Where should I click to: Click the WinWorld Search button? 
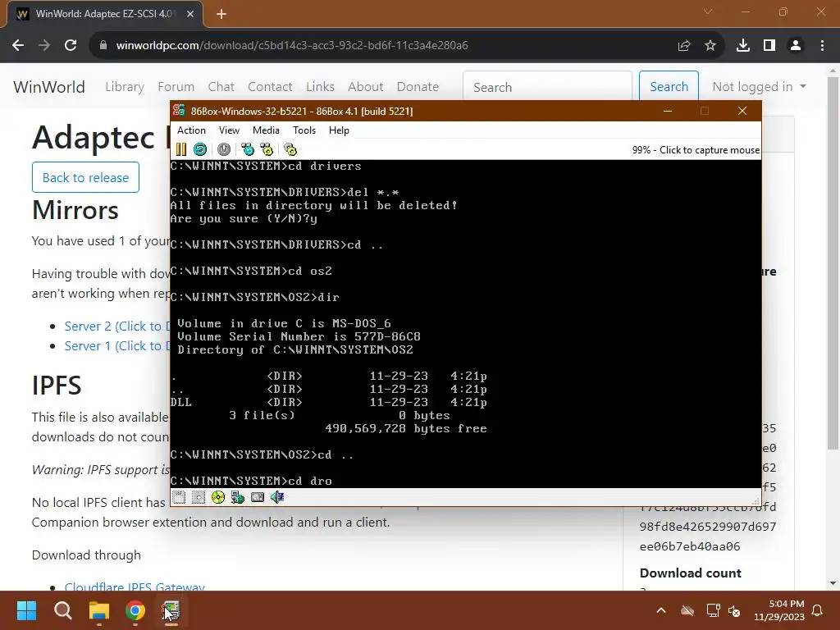click(x=669, y=87)
